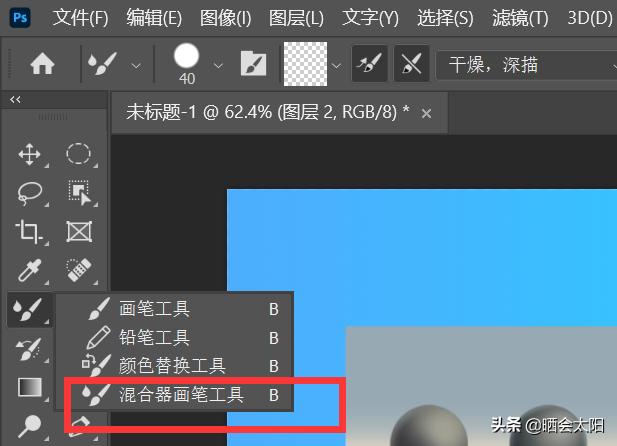The height and width of the screenshot is (446, 617).
Task: Select the Crop tool
Action: click(x=29, y=232)
